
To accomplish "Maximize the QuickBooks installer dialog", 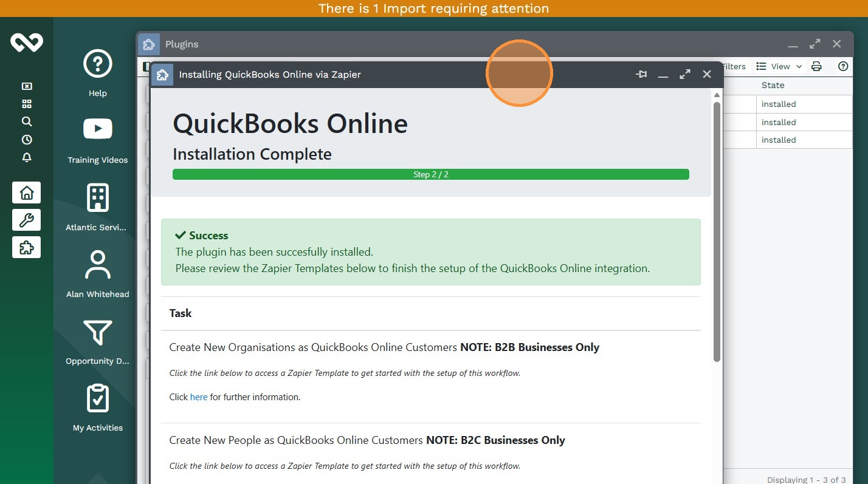I will tap(685, 74).
